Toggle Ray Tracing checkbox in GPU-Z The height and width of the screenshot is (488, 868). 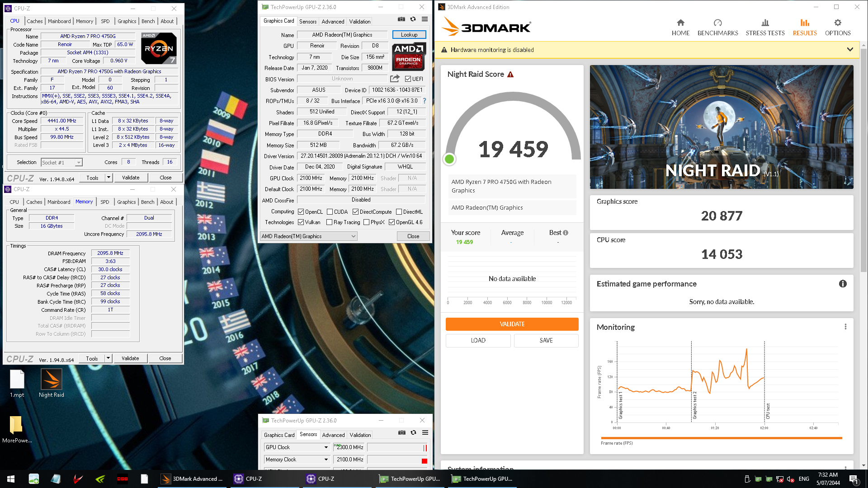(329, 222)
